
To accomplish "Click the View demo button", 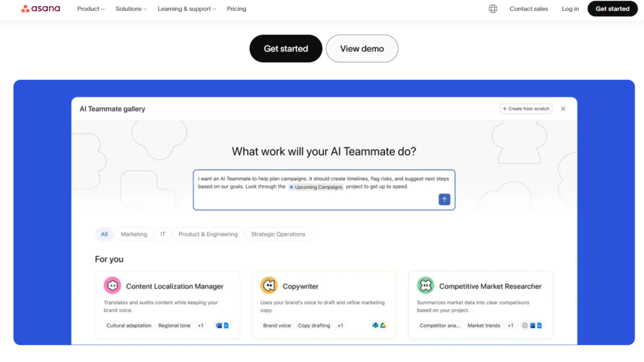I will tap(362, 48).
